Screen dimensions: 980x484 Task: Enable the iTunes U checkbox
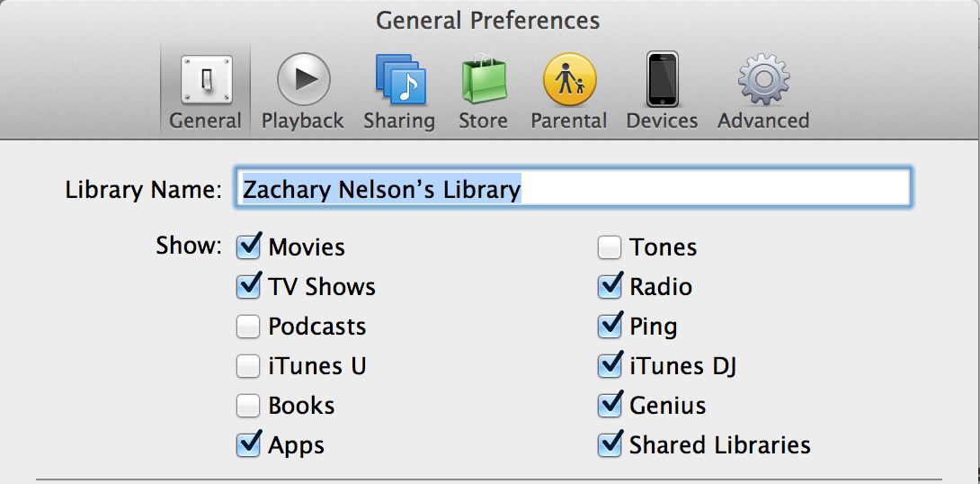tap(248, 366)
